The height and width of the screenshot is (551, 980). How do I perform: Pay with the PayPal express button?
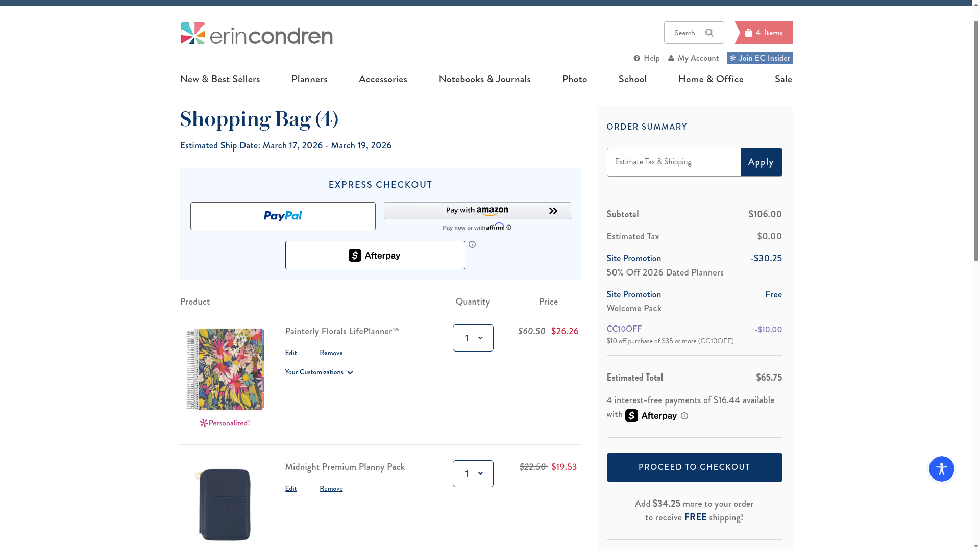coord(283,216)
